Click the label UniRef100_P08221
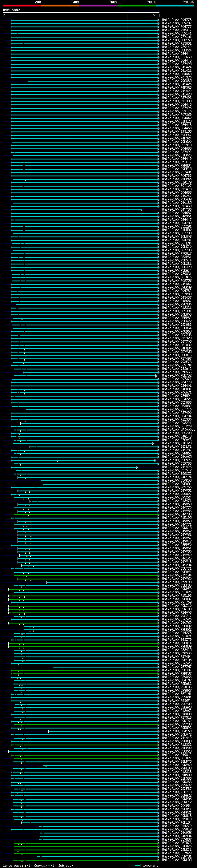This screenshot has width=197, height=868. click(177, 423)
